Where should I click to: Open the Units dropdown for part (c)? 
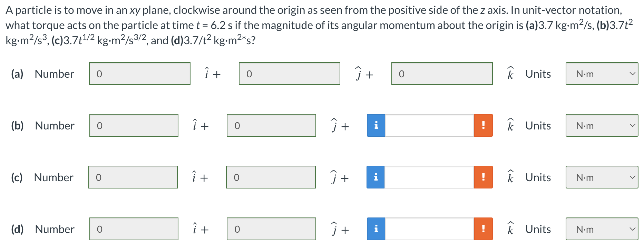click(x=602, y=177)
